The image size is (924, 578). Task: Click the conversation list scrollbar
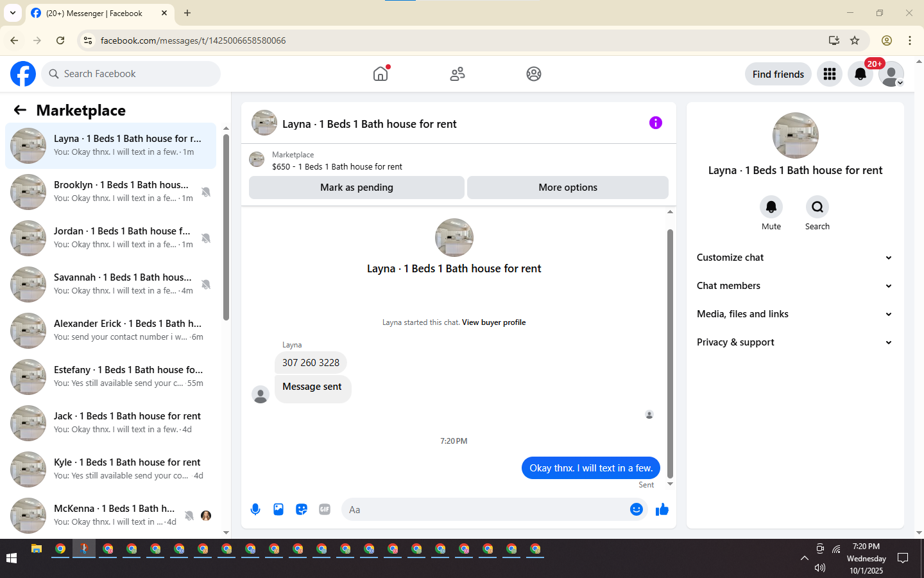(x=226, y=227)
